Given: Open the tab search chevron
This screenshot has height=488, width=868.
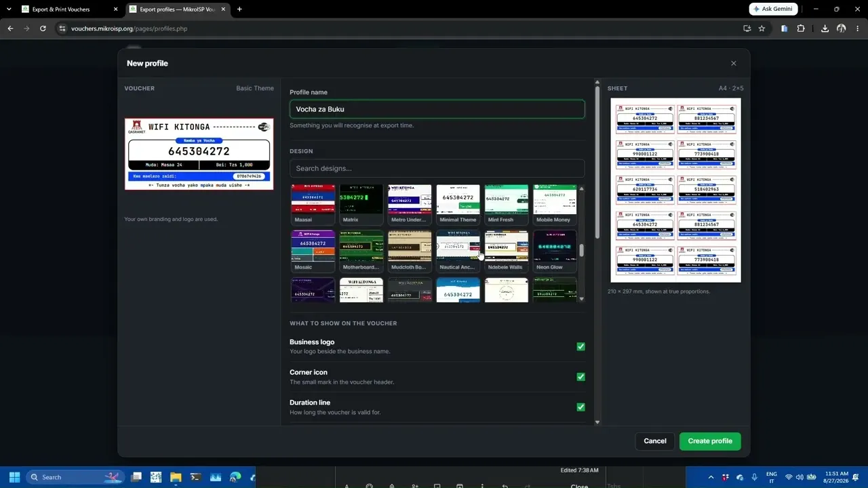Looking at the screenshot, I should coord(9,9).
